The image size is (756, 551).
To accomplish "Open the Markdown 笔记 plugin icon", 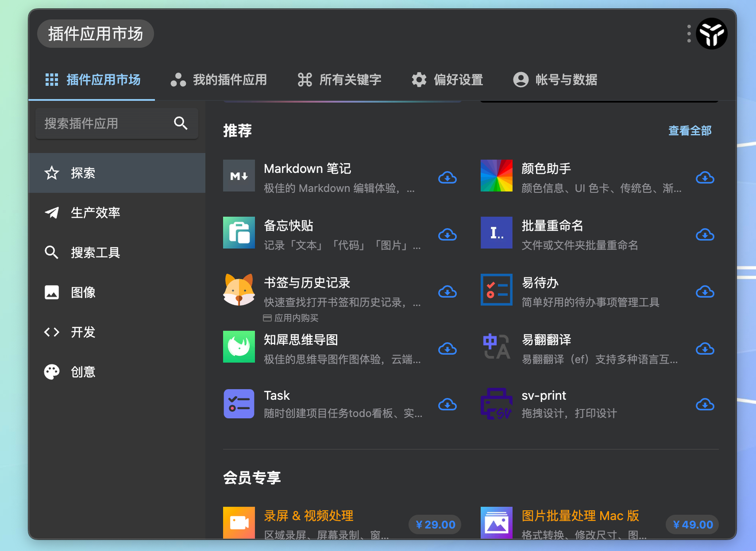I will (239, 176).
